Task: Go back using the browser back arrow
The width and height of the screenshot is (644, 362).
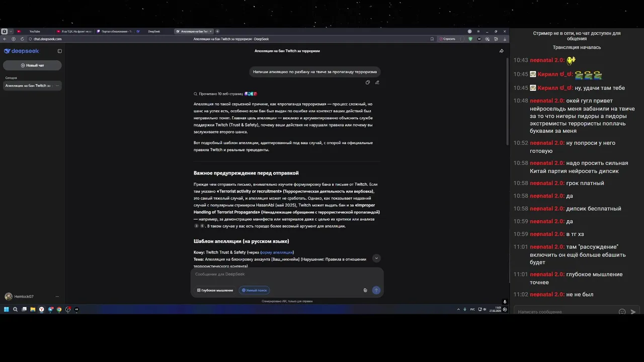Action: 5,39
